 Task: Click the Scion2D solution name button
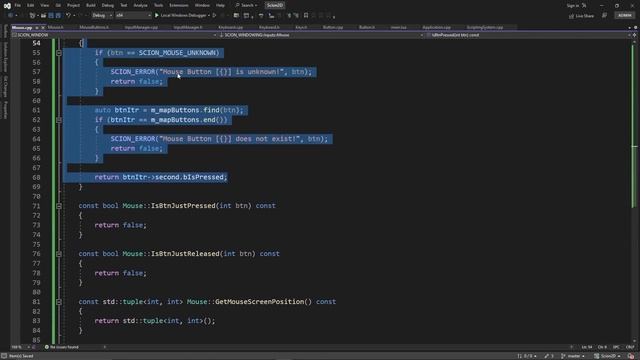tap(275, 5)
